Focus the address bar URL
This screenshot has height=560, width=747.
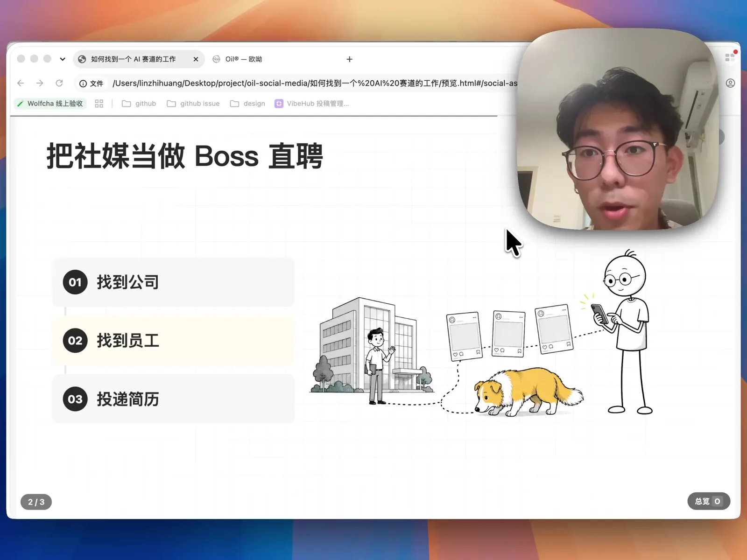tap(315, 84)
